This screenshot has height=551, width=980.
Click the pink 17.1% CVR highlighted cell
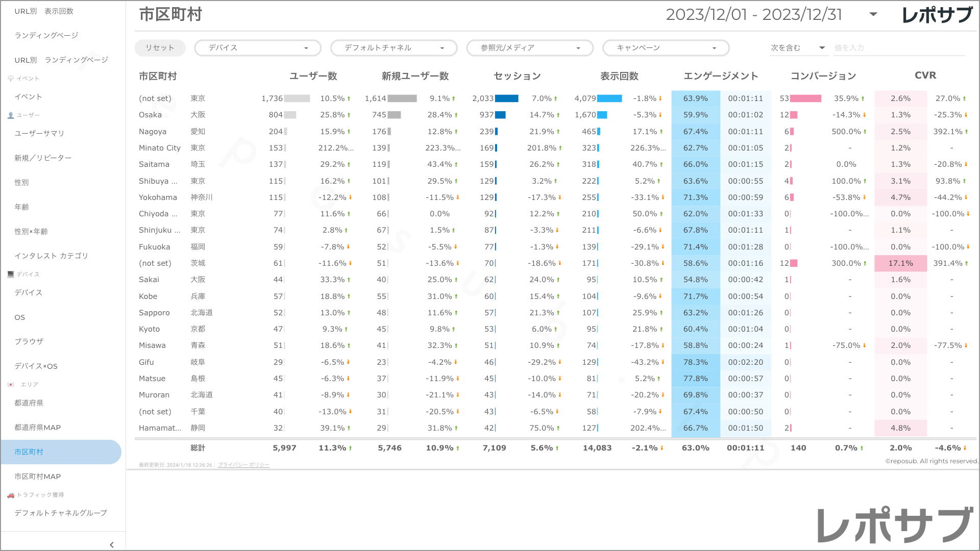point(900,263)
